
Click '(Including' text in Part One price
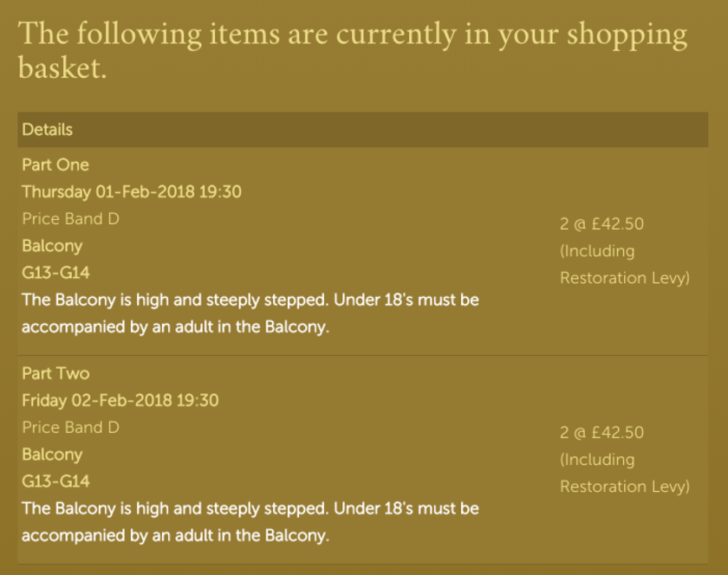[597, 251]
